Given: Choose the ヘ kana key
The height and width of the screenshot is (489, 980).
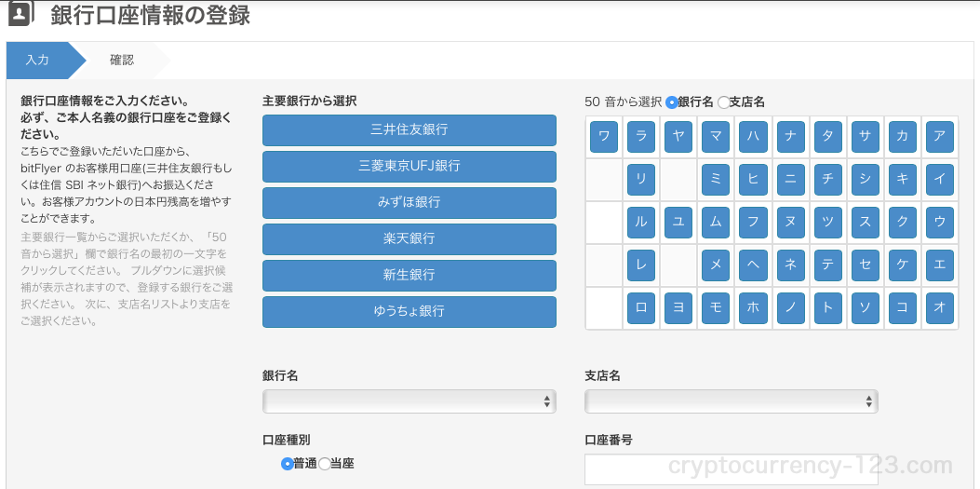Looking at the screenshot, I should [x=753, y=265].
